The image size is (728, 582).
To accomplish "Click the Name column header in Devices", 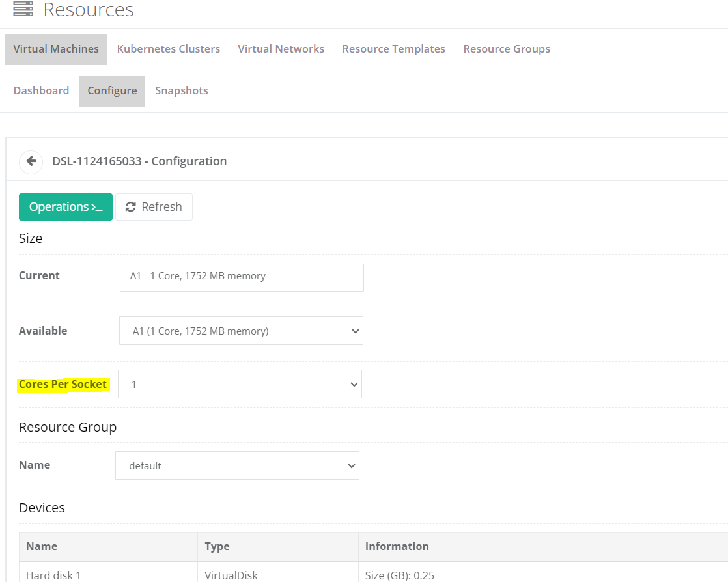I will tap(42, 547).
